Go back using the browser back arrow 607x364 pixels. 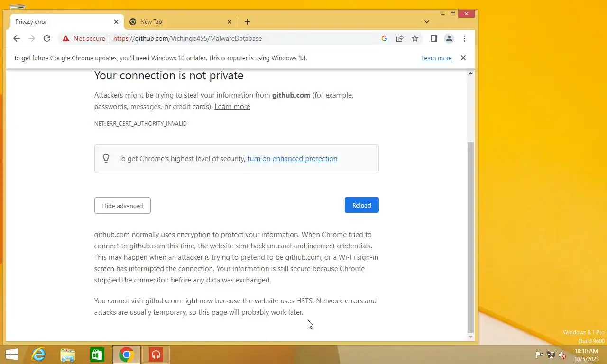[x=17, y=38]
